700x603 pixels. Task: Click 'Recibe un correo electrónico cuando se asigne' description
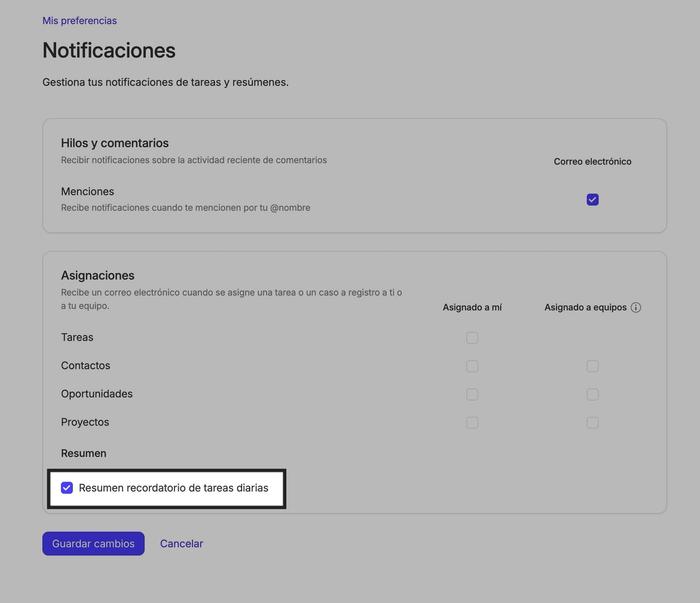click(x=232, y=299)
